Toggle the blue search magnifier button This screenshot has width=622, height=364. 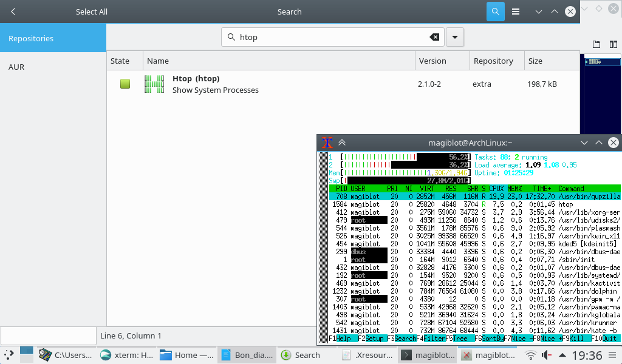pos(496,12)
